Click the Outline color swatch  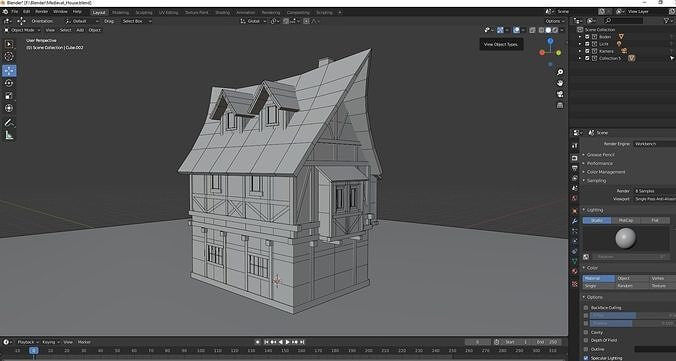click(x=655, y=349)
